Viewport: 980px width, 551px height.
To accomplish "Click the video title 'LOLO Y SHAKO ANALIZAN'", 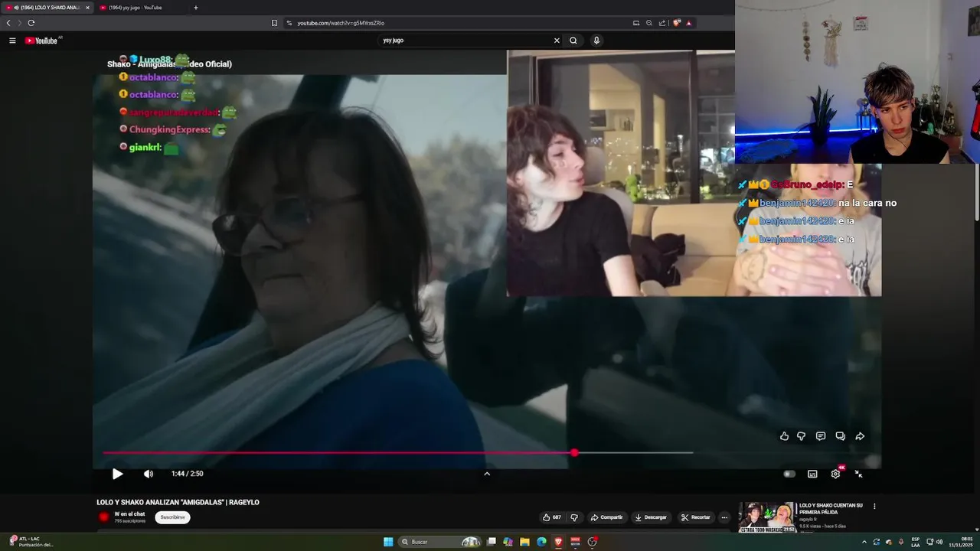I will (x=178, y=502).
